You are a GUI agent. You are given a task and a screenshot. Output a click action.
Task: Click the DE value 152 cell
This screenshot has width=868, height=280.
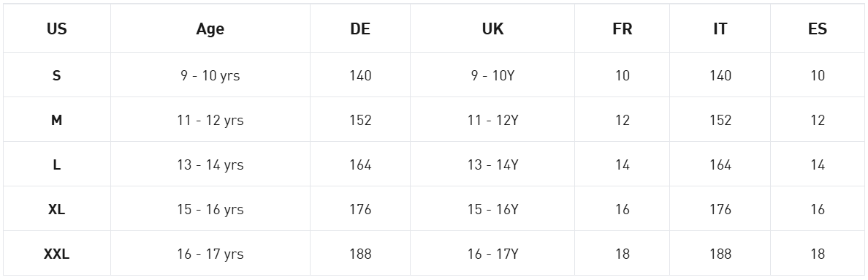point(359,120)
